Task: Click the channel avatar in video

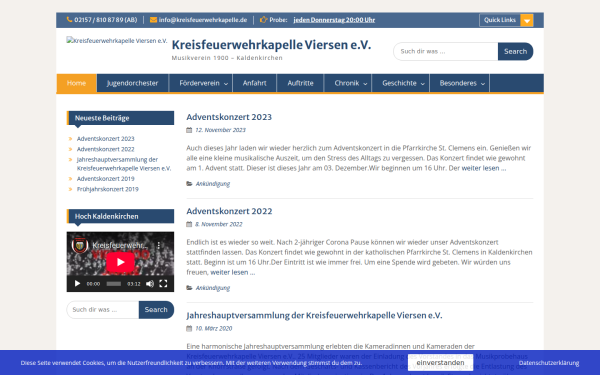Action: [x=80, y=246]
